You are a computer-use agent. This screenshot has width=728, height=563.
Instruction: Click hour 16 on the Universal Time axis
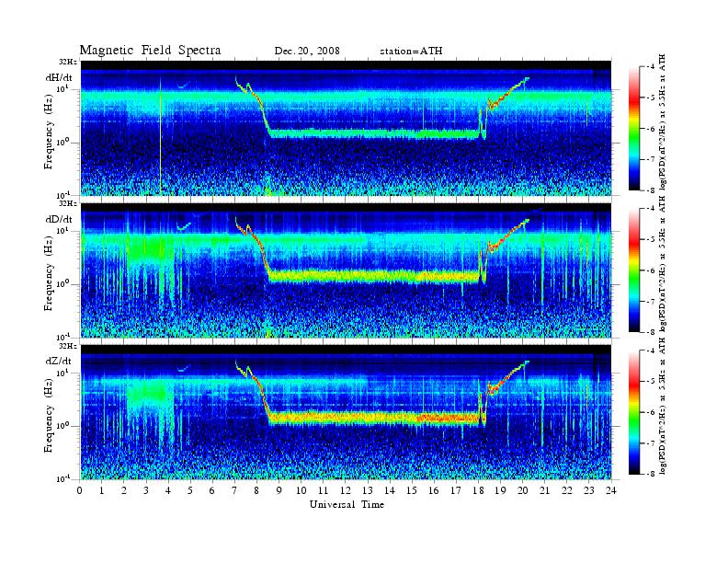tap(434, 490)
